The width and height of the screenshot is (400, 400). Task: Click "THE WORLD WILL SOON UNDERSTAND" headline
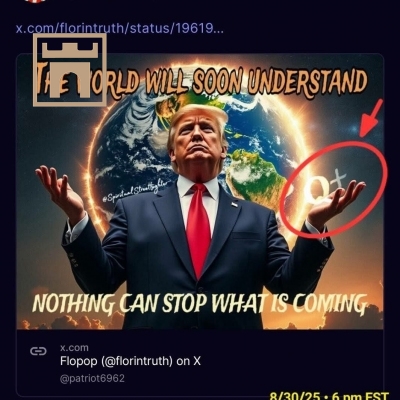tap(202, 81)
